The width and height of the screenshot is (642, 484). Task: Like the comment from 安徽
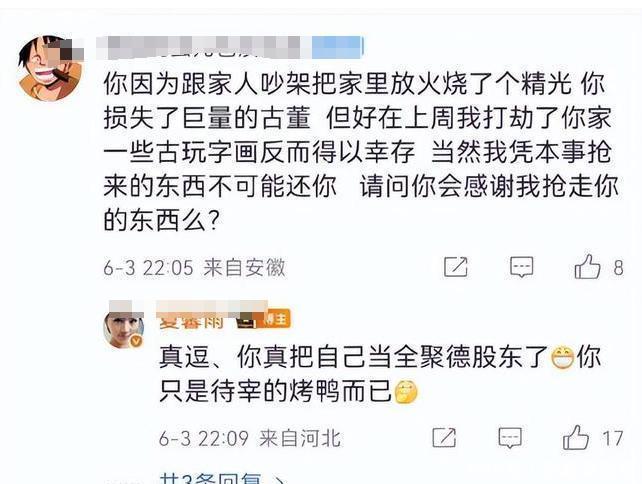587,267
